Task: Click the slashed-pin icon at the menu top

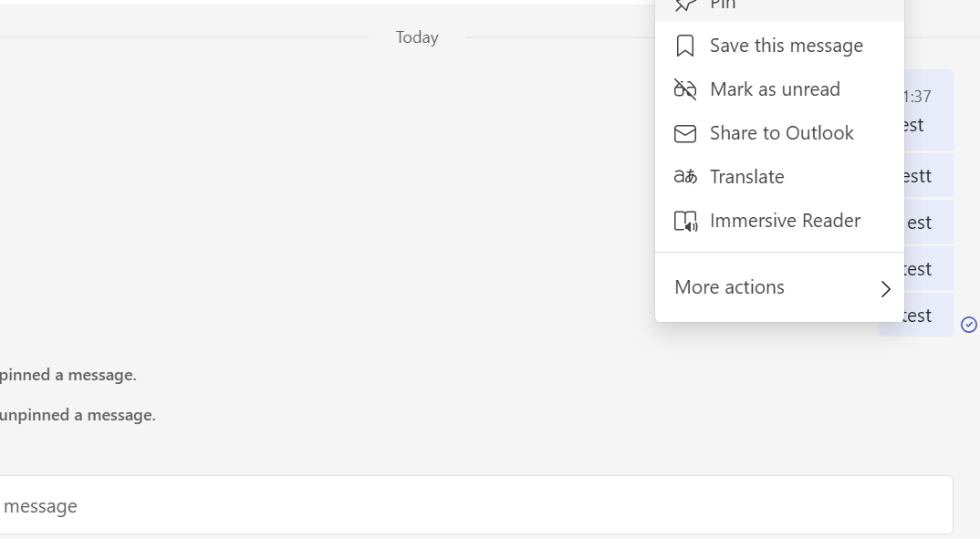Action: [685, 5]
